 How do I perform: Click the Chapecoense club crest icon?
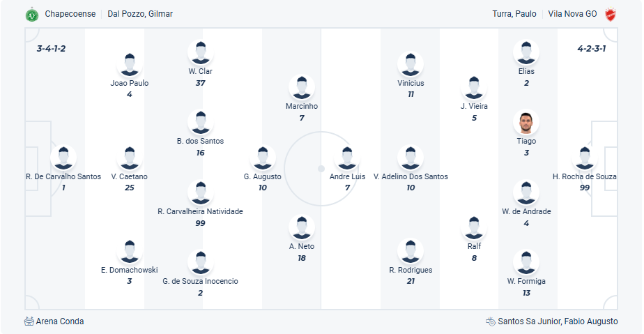(31, 14)
